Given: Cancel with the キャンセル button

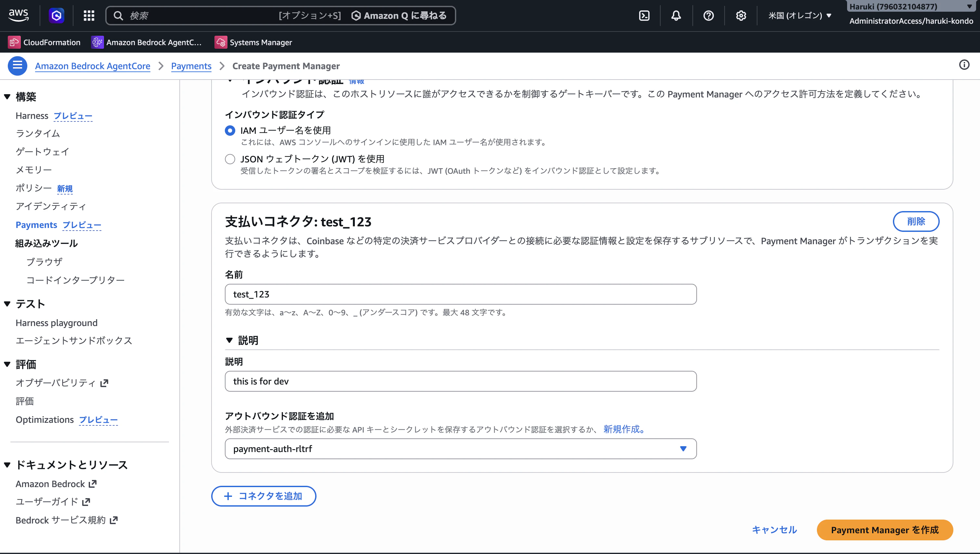Looking at the screenshot, I should pos(774,530).
